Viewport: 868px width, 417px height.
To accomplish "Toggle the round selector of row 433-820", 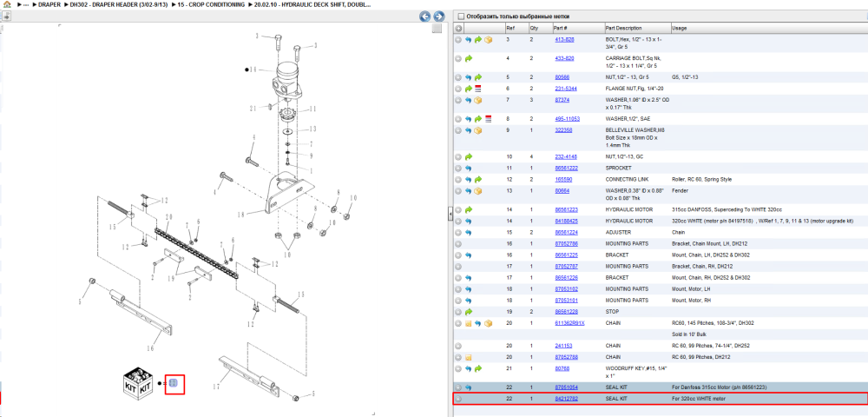I will (x=458, y=58).
